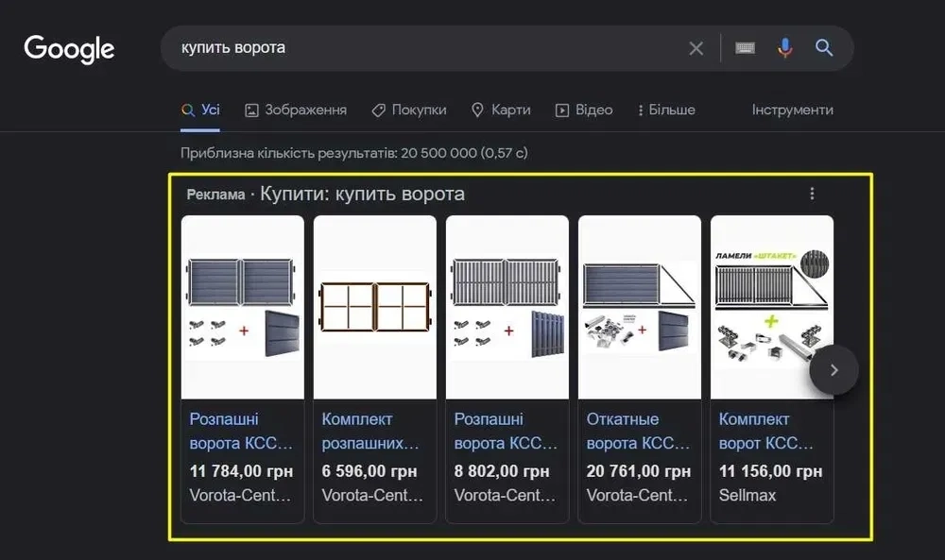Image resolution: width=945 pixels, height=560 pixels.
Task: Switch to the Покупки tab
Action: (408, 110)
